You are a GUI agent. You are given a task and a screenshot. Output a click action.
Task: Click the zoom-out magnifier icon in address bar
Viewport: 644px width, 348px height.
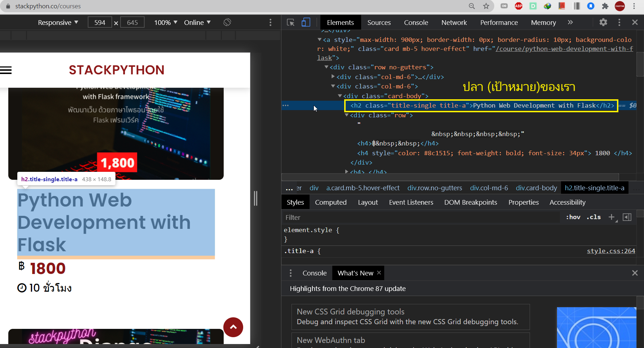pos(472,6)
